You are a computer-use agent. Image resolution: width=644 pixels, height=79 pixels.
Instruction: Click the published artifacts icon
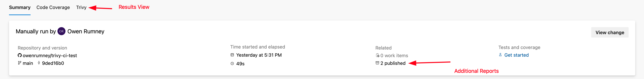[x=377, y=63]
